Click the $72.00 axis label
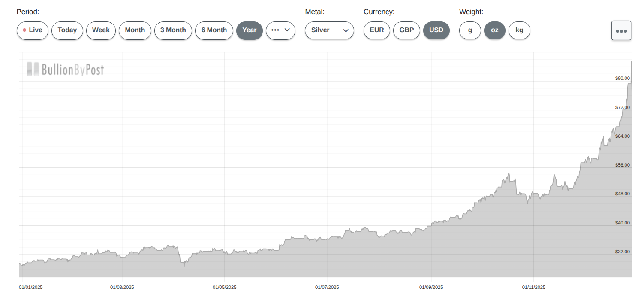This screenshot has width=644, height=297. pyautogui.click(x=623, y=107)
